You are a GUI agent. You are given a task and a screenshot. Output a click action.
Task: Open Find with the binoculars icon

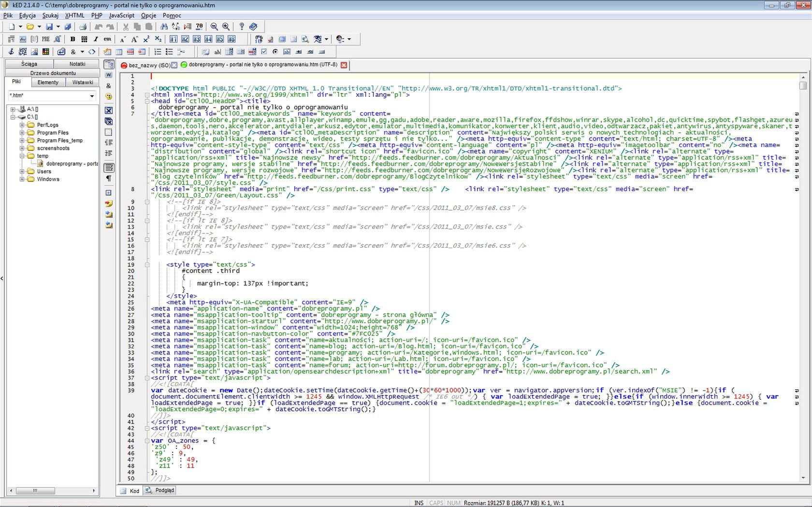point(164,27)
